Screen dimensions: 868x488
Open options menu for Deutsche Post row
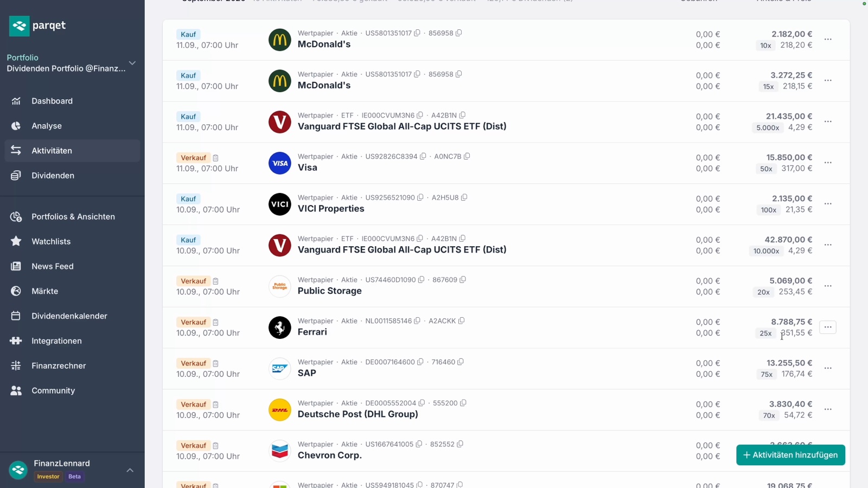[x=828, y=409]
